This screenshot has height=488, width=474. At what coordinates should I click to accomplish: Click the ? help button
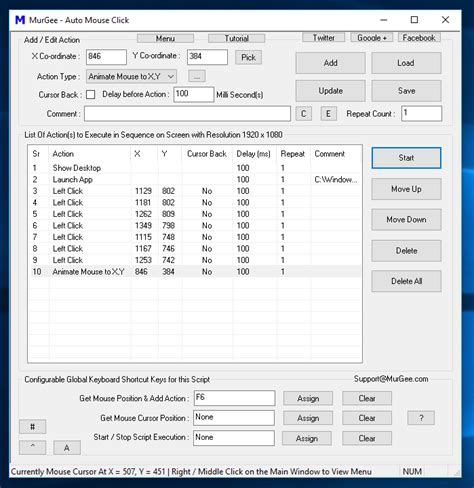click(421, 418)
